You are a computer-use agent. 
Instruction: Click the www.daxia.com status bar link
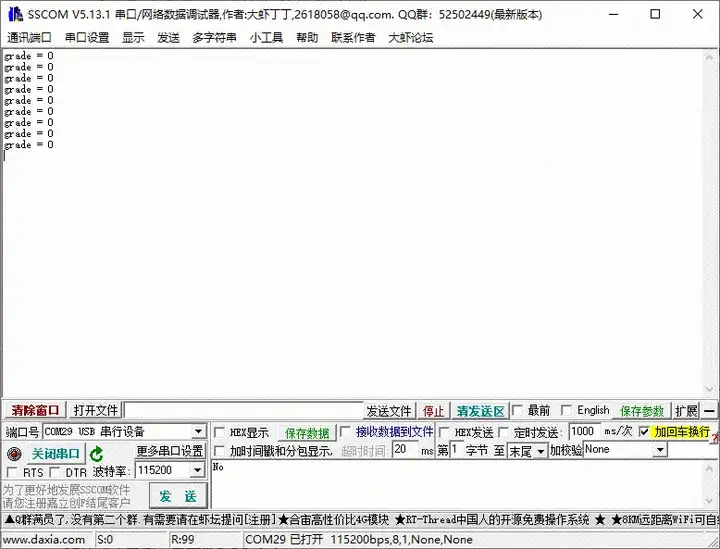click(44, 540)
